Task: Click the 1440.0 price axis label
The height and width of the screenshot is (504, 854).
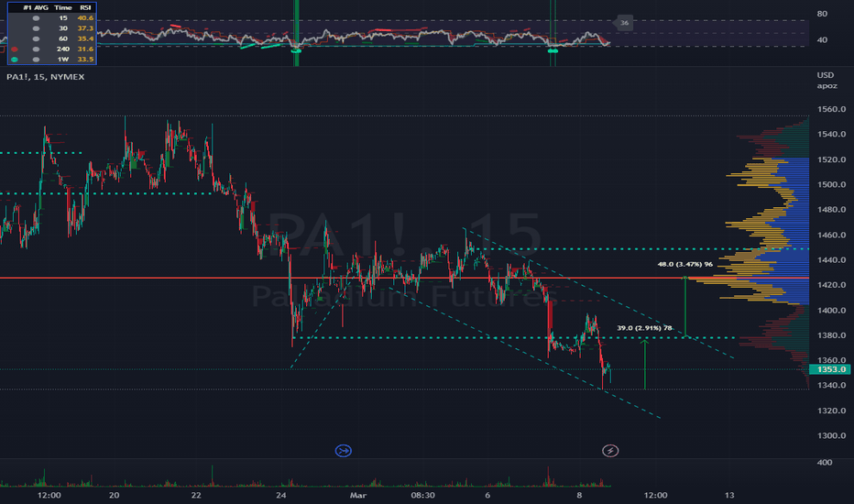Action: (x=832, y=260)
